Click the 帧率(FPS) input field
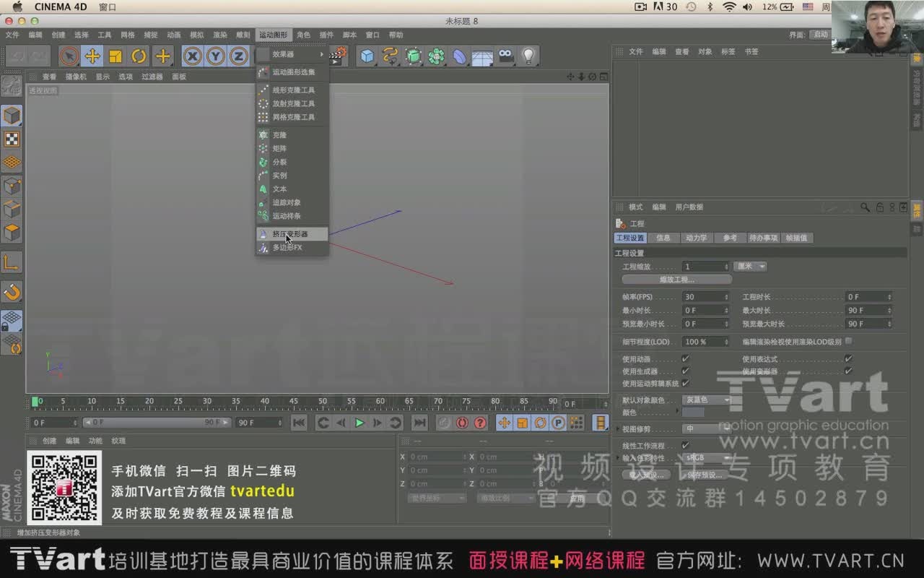Screen dimensions: 924x578 pos(707,297)
